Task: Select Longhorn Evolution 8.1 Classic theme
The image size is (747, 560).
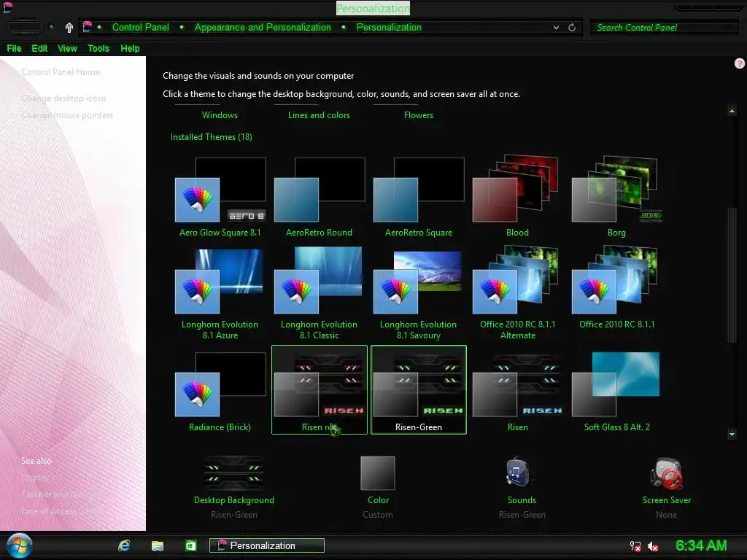Action: (x=320, y=293)
